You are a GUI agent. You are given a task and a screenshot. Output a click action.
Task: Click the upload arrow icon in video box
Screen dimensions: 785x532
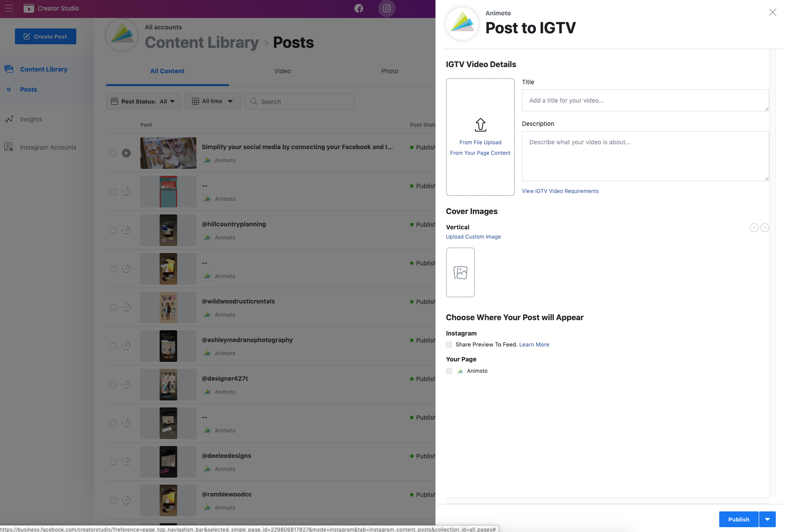click(x=481, y=125)
